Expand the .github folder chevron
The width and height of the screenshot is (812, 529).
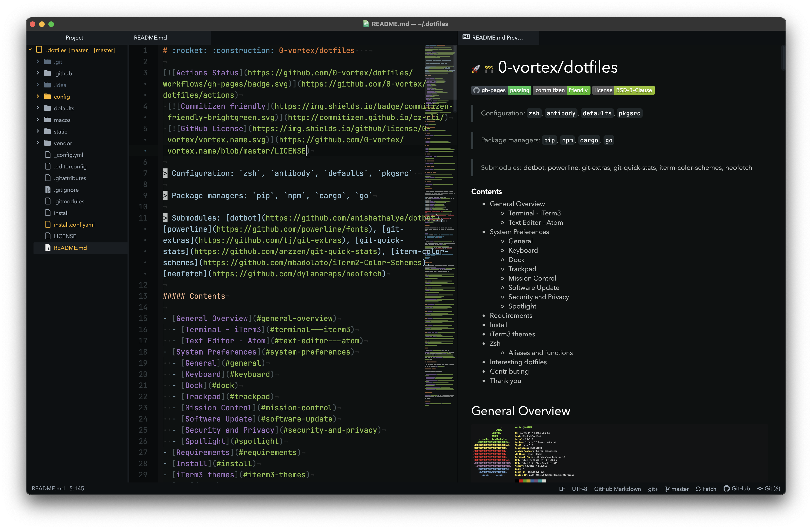[38, 73]
